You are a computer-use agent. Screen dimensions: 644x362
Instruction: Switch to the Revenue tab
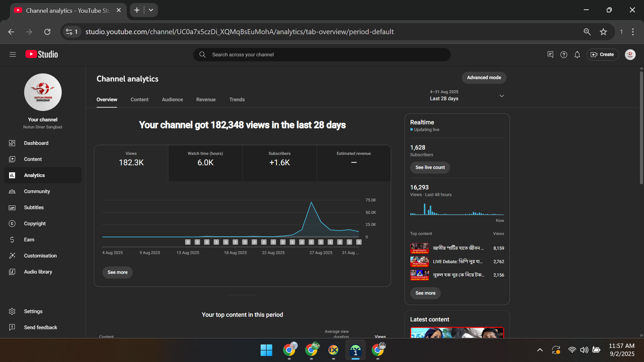point(206,99)
